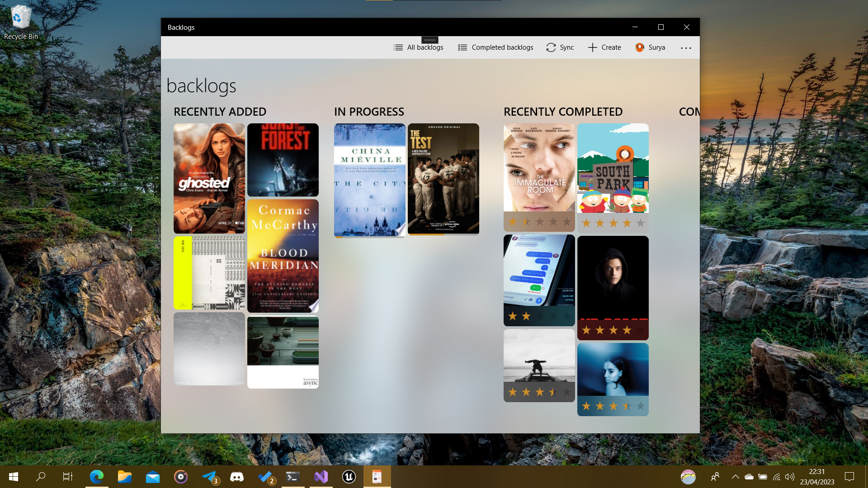Image resolution: width=868 pixels, height=488 pixels.
Task: Open Unreal Engine taskbar icon
Action: [349, 477]
